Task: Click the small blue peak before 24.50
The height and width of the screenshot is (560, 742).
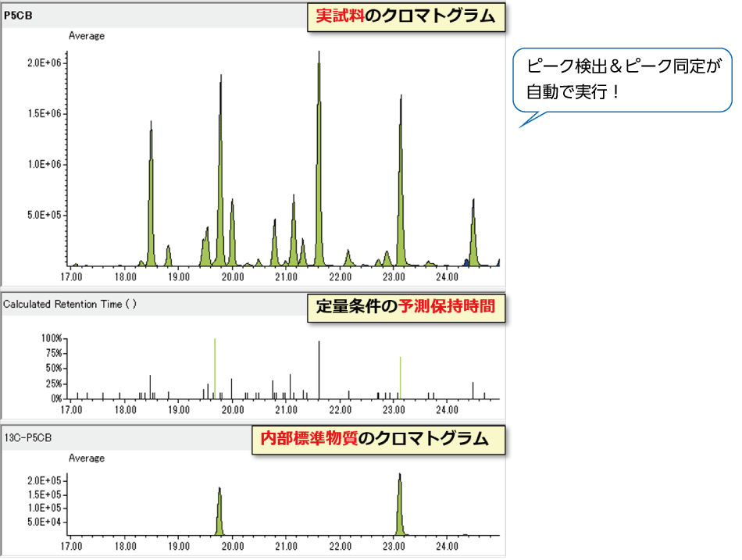Action: (x=466, y=262)
